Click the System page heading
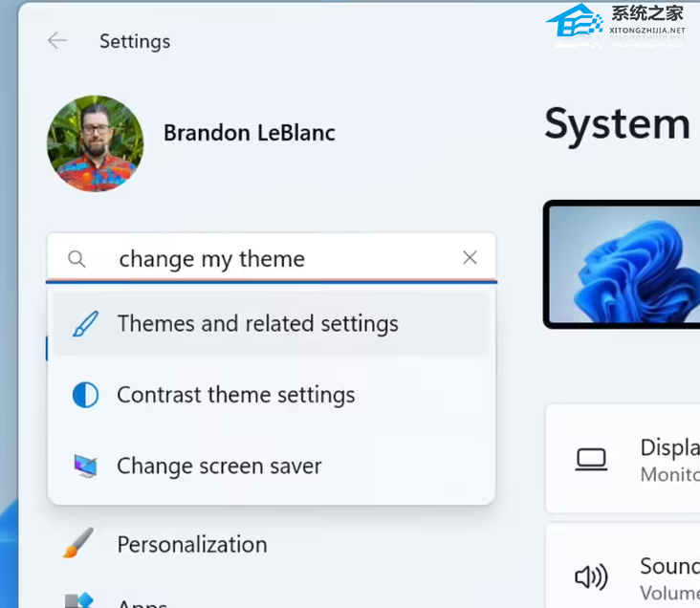 (618, 125)
